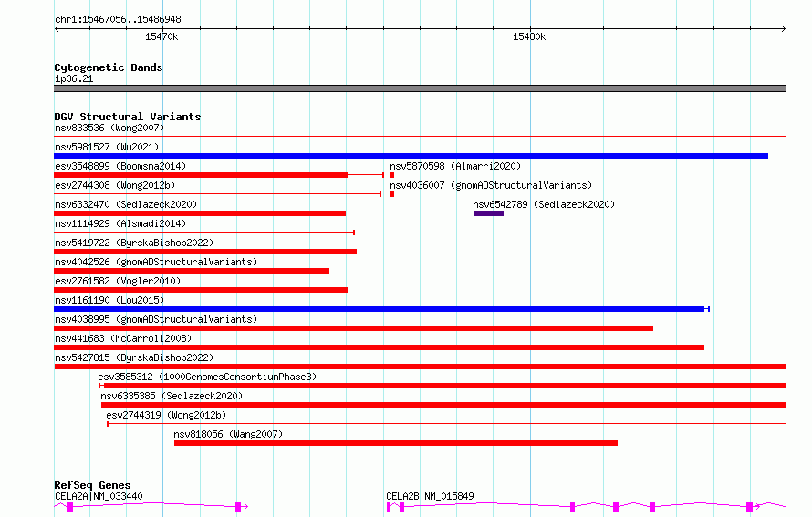The height and width of the screenshot is (517, 812).
Task: Click the small red nsv5870598 variant marker
Action: [392, 175]
